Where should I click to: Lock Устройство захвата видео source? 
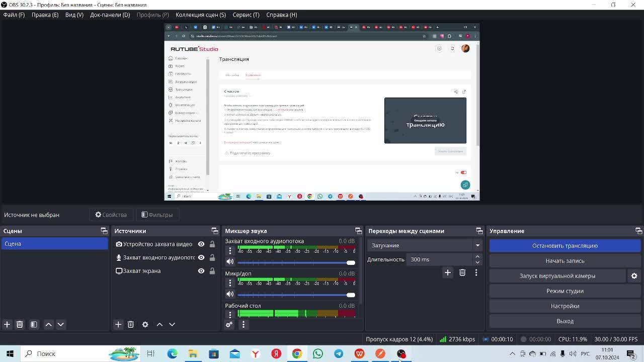point(212,244)
